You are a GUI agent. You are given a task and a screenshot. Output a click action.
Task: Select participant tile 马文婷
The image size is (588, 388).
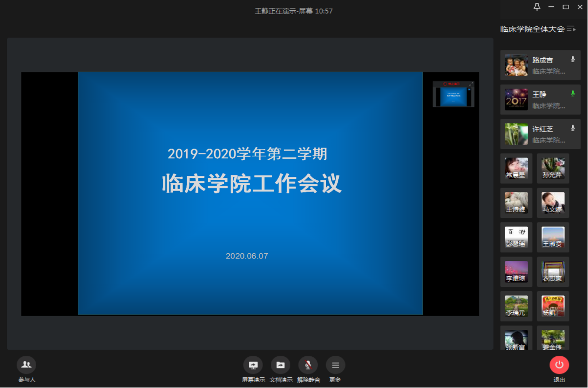pyautogui.click(x=553, y=203)
